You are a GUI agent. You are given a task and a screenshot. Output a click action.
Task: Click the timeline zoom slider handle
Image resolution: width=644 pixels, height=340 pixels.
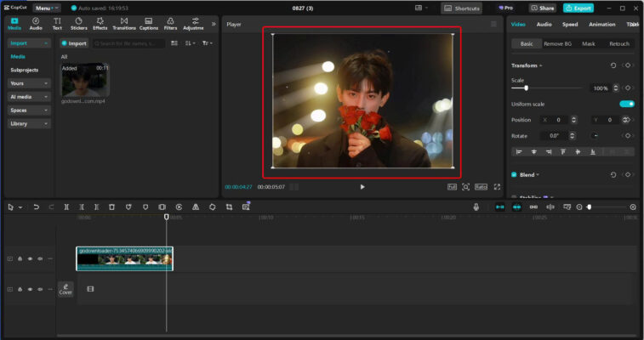pyautogui.click(x=589, y=207)
